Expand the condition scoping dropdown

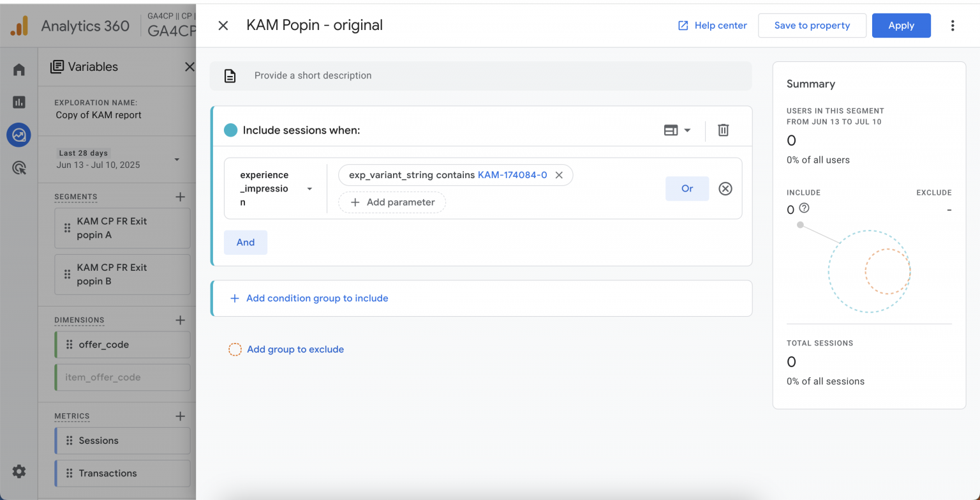tap(677, 130)
